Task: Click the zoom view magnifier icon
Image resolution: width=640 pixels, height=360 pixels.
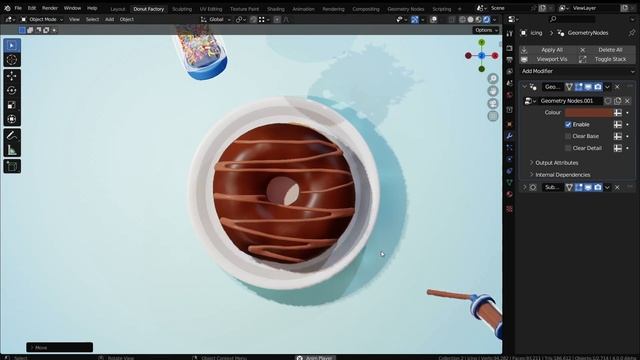Action: click(493, 78)
